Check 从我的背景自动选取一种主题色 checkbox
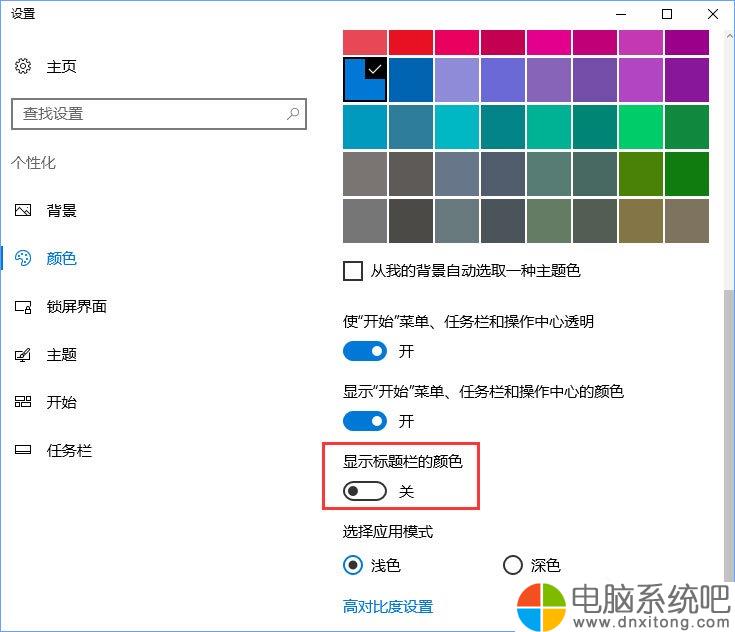 coord(352,271)
